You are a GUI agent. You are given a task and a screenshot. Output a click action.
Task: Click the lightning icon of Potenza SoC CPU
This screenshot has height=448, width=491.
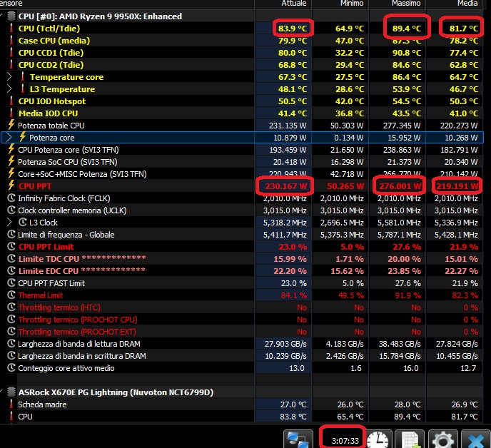(x=11, y=161)
